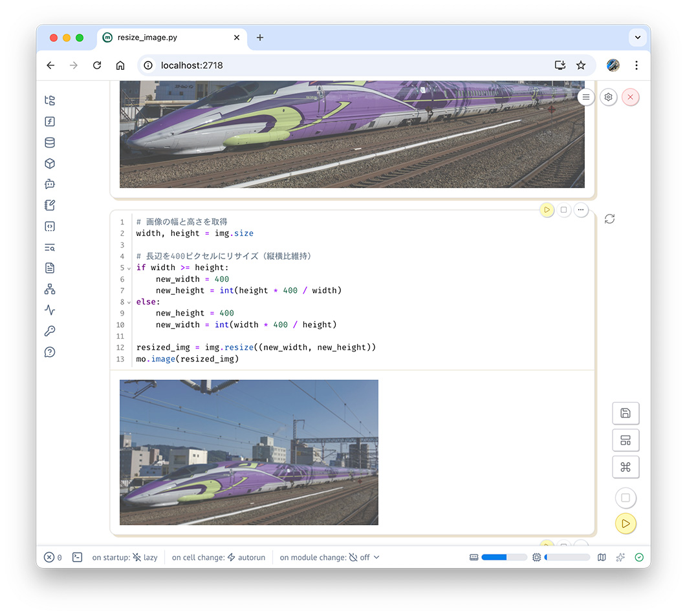Screen dimensions: 687x616
Task: Toggle on startup lazy setting
Action: tap(125, 557)
